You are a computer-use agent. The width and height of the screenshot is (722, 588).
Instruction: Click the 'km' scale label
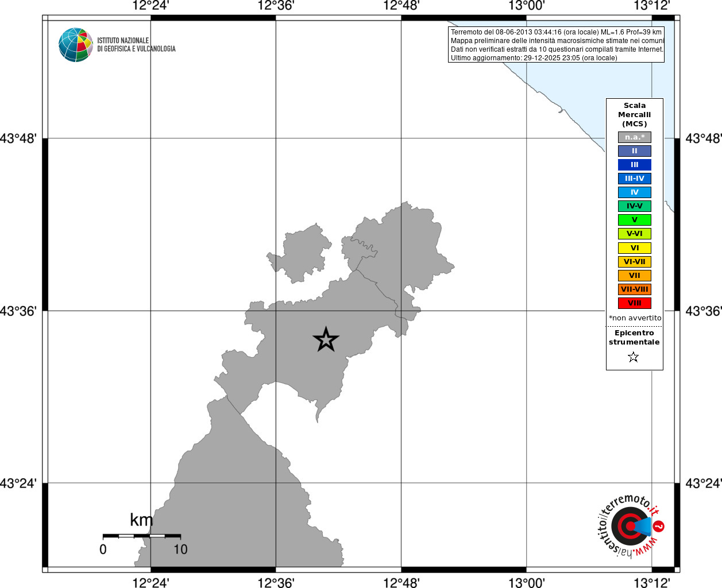(141, 520)
